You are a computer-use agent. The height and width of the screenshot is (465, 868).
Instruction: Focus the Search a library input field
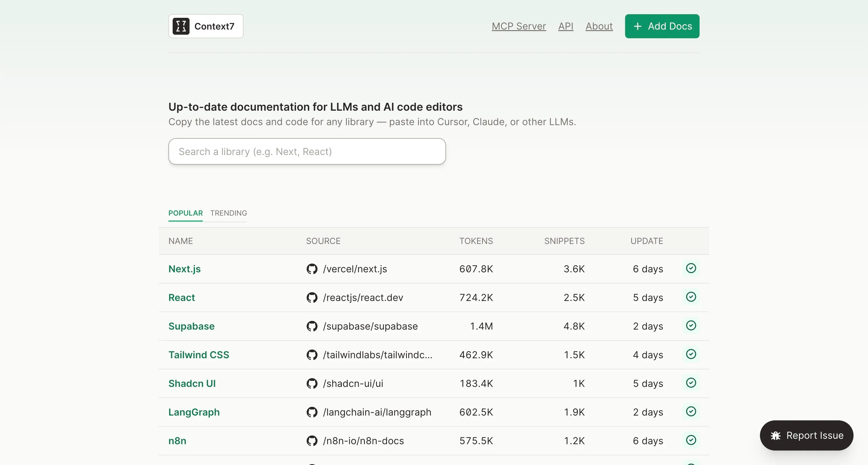[x=307, y=151]
